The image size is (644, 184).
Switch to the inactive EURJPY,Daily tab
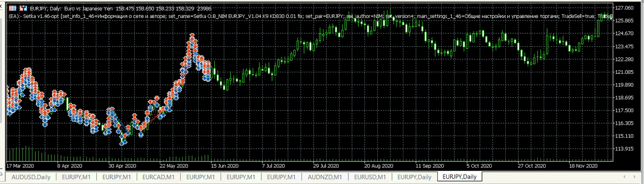click(414, 177)
